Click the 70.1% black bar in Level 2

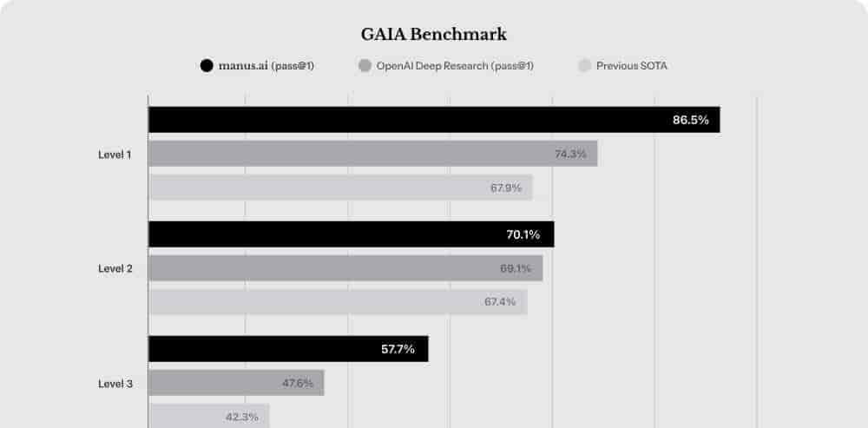pos(351,234)
